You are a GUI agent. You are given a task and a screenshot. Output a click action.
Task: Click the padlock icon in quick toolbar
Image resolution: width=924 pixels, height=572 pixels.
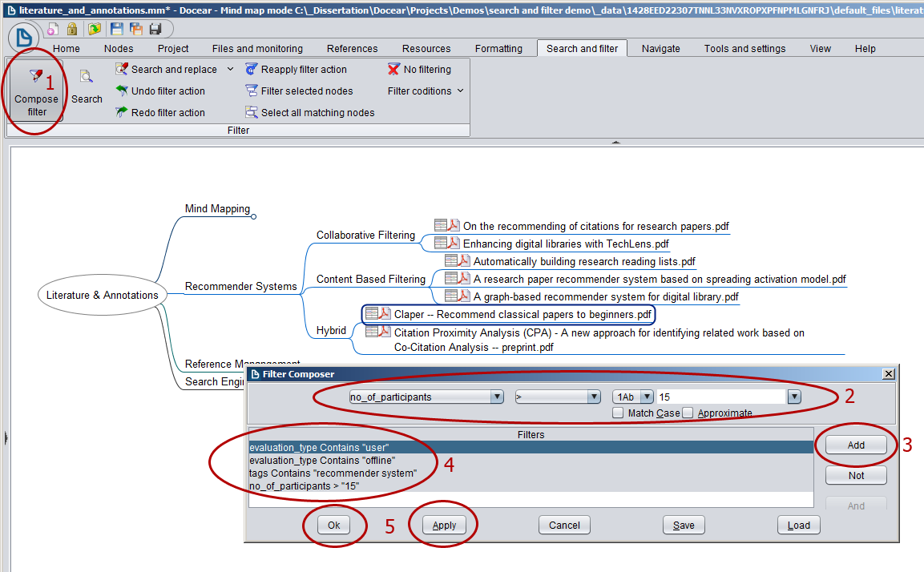(72, 29)
